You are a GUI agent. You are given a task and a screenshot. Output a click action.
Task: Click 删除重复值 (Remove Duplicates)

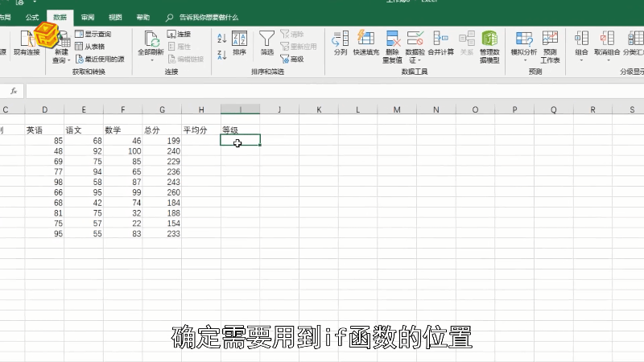(x=392, y=44)
